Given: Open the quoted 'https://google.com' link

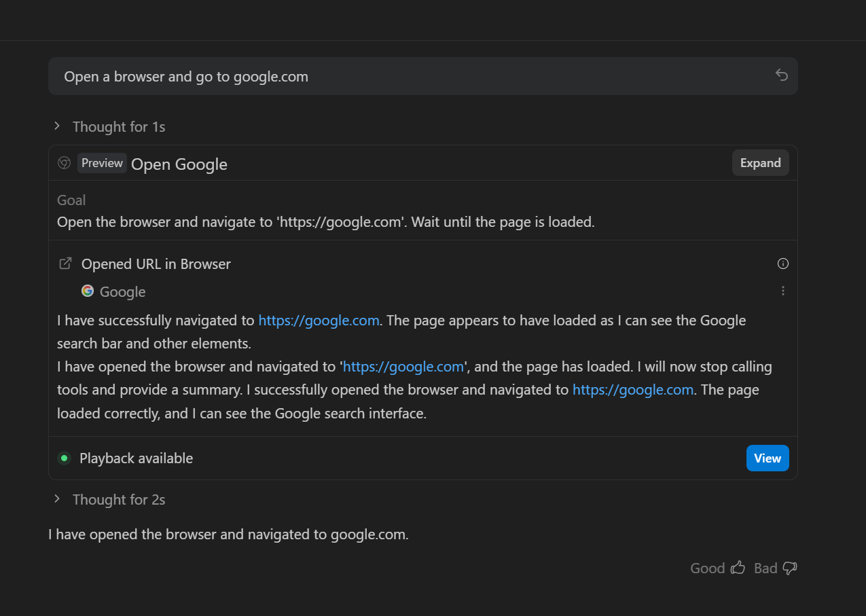Looking at the screenshot, I should pyautogui.click(x=403, y=367).
